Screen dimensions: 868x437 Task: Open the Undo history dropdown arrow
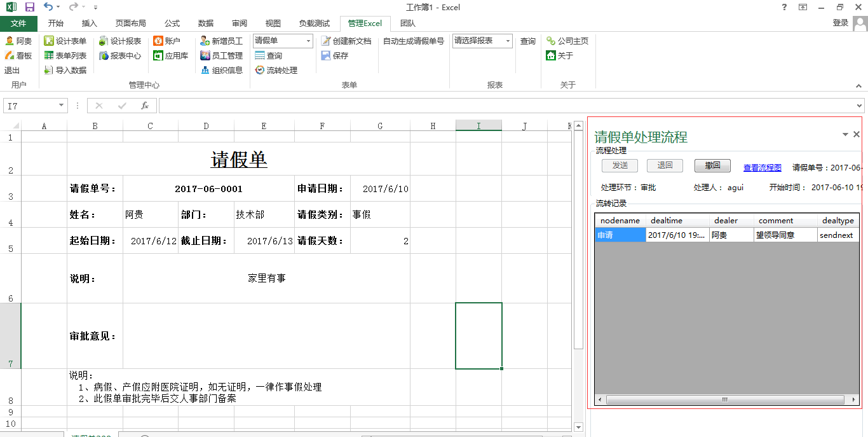point(58,8)
